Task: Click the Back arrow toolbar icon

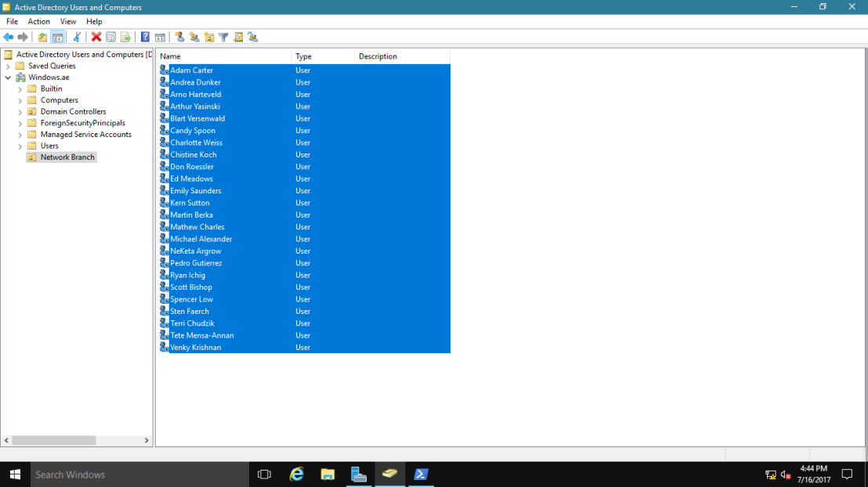Action: [x=9, y=37]
